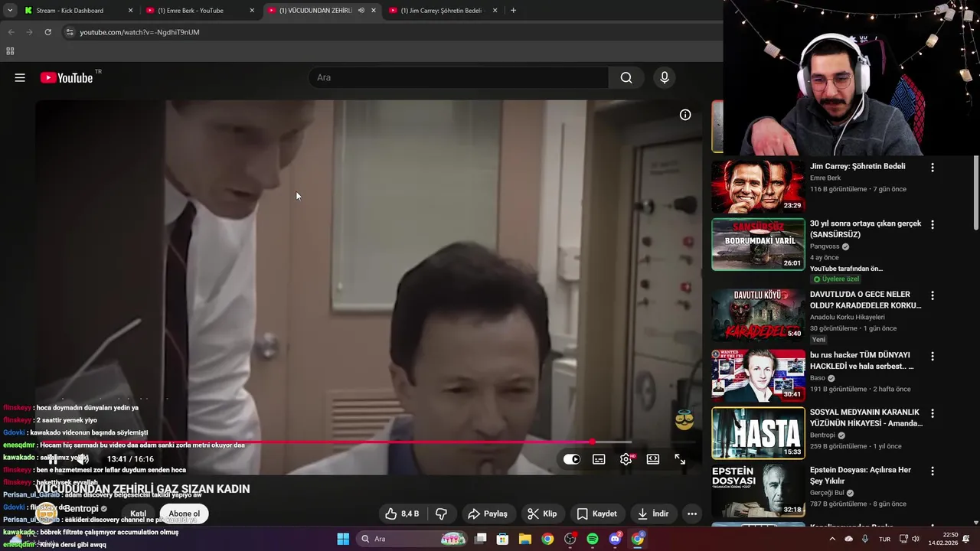Join the channel with Katıl button
The width and height of the screenshot is (980, 551).
pos(138,514)
